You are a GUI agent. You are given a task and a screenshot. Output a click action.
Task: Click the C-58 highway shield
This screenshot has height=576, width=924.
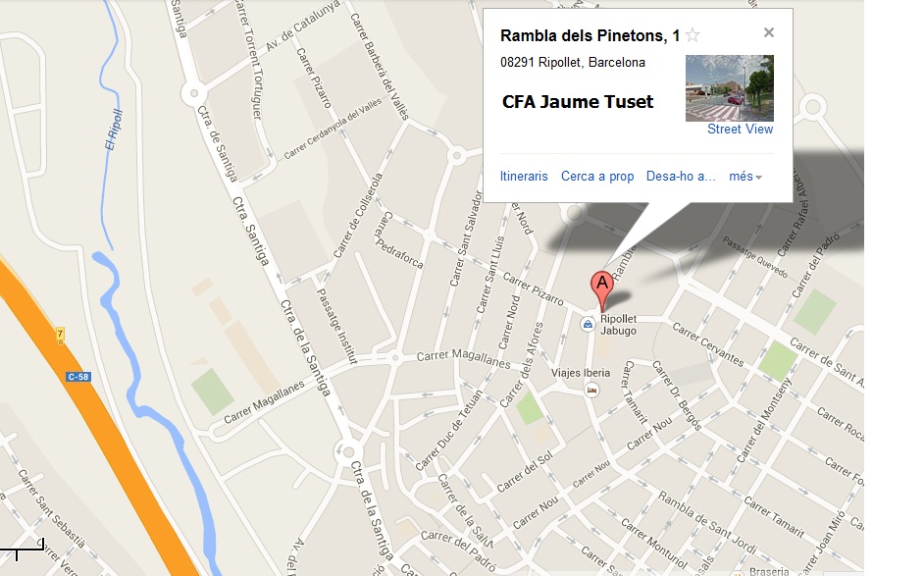pyautogui.click(x=78, y=377)
